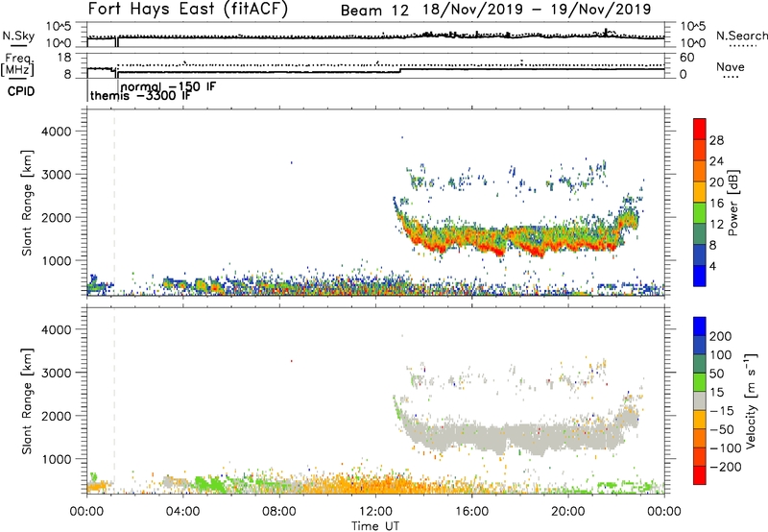Image resolution: width=768 pixels, height=532 pixels.
Task: Select the 'N.Search' legend label
Action: [x=741, y=36]
